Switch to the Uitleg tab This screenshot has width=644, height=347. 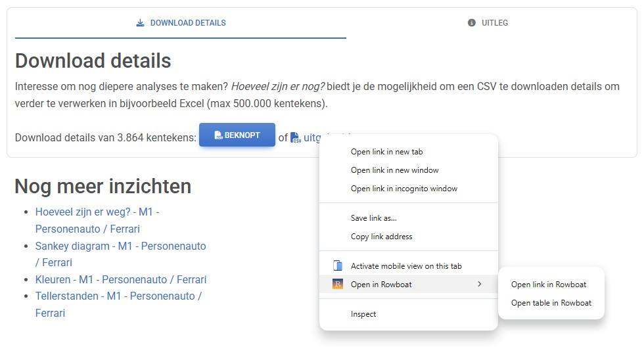pyautogui.click(x=488, y=23)
